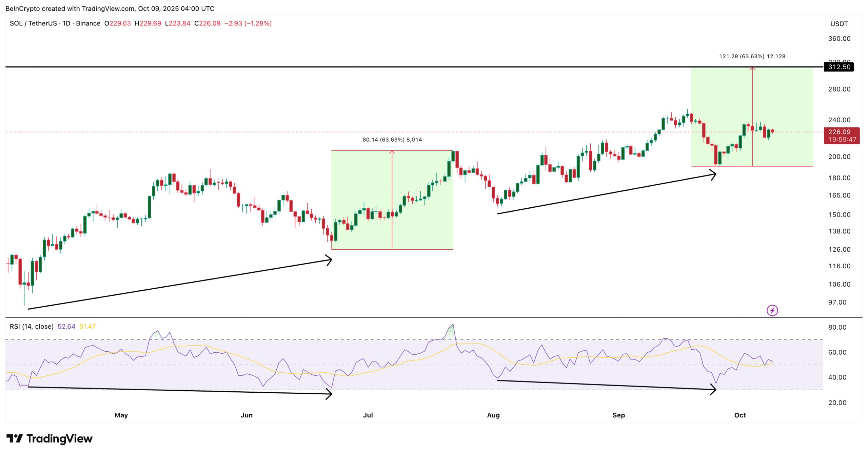Click the RSI value 52.64 in purple
Screen dimensions: 868x455
[x=66, y=327]
